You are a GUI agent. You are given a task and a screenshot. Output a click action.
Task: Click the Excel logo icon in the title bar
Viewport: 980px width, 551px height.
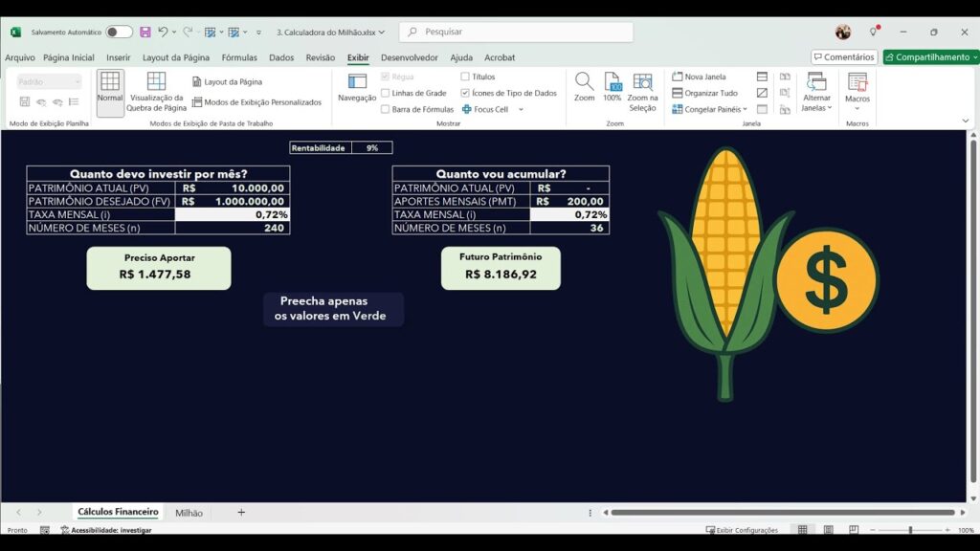tap(15, 32)
